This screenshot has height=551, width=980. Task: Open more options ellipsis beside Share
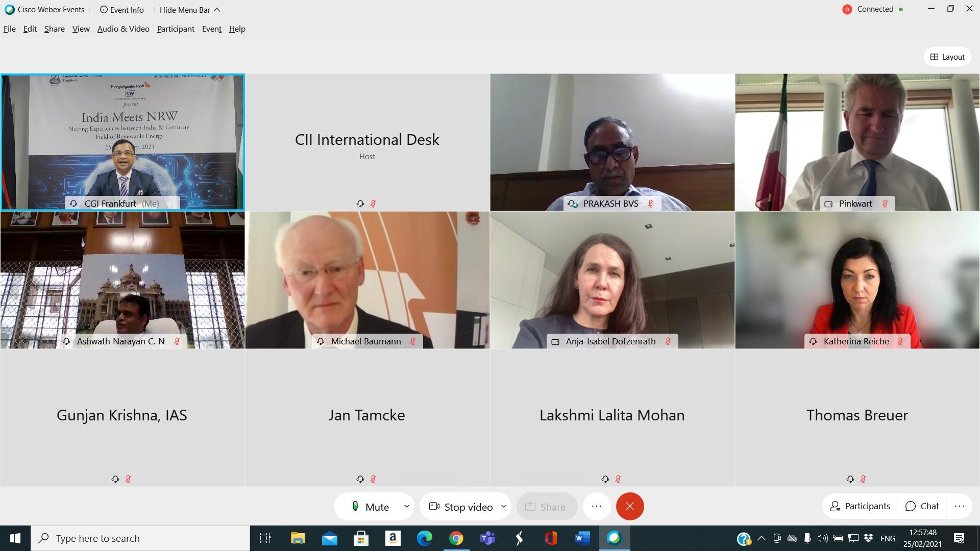click(597, 506)
